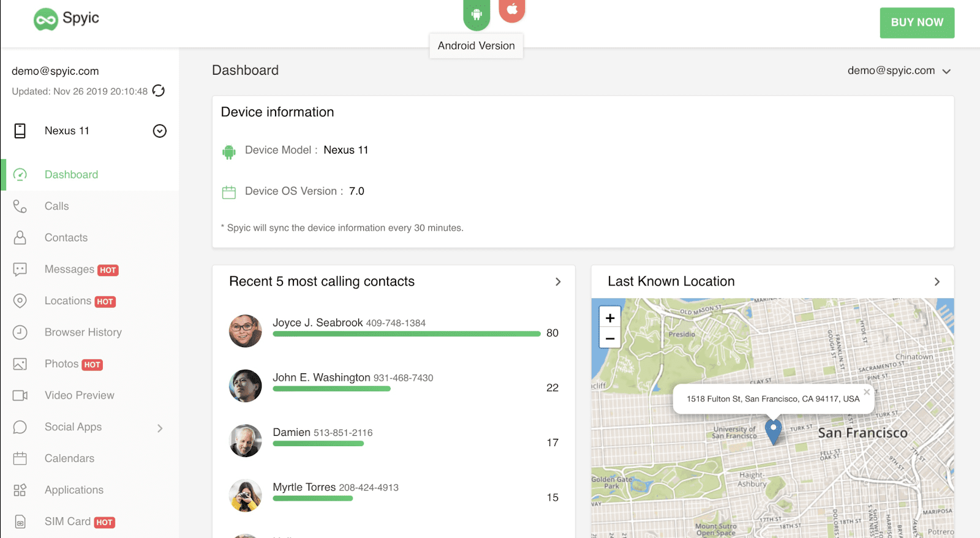Click the BUY NOW button
The height and width of the screenshot is (538, 980).
917,23
